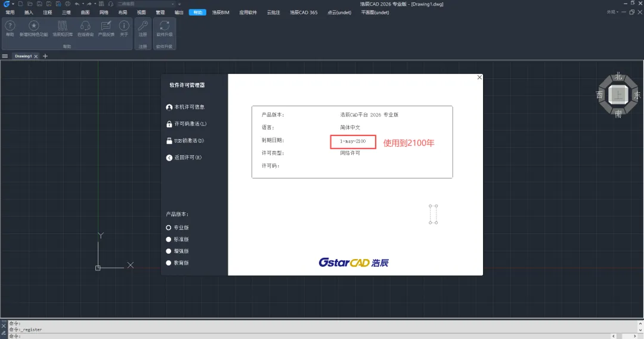Click 东 east on the ViewCube compass

tap(637, 95)
